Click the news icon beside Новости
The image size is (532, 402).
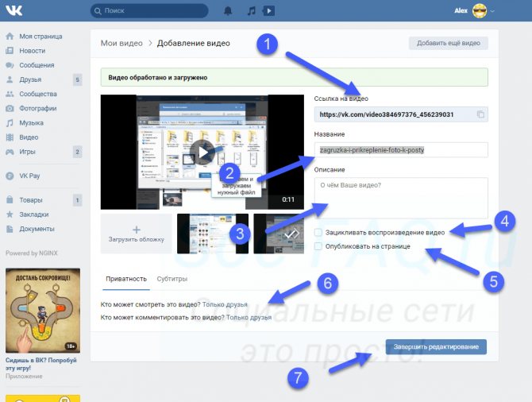10,51
